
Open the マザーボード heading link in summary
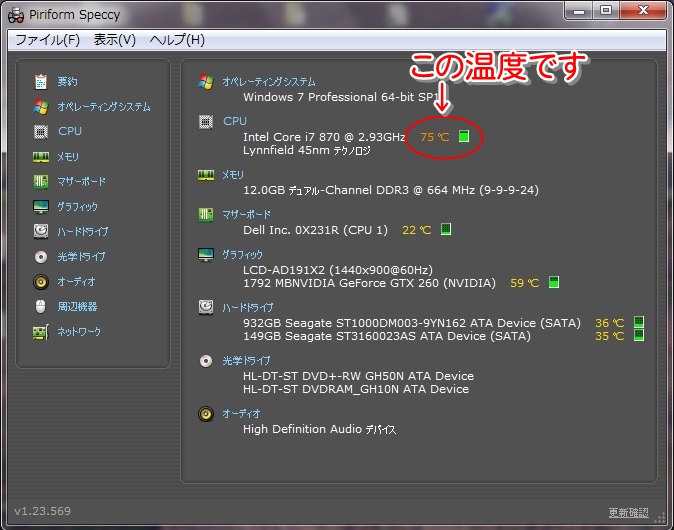click(246, 214)
